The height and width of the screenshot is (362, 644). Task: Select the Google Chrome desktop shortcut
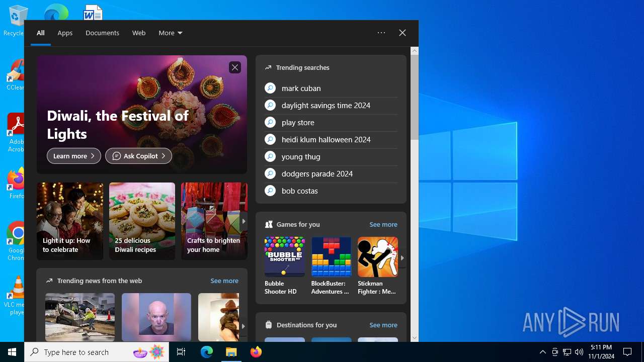(16, 241)
